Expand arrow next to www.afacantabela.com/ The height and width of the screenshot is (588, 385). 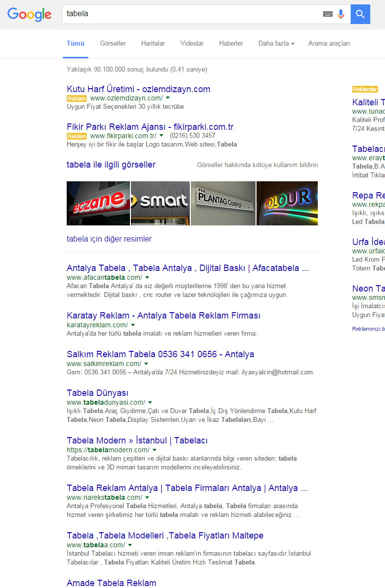tap(147, 278)
